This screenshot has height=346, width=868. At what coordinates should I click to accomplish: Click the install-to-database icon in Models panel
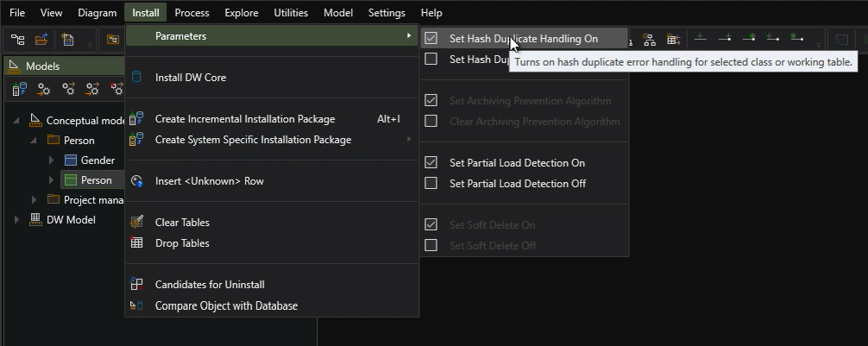pos(20,89)
